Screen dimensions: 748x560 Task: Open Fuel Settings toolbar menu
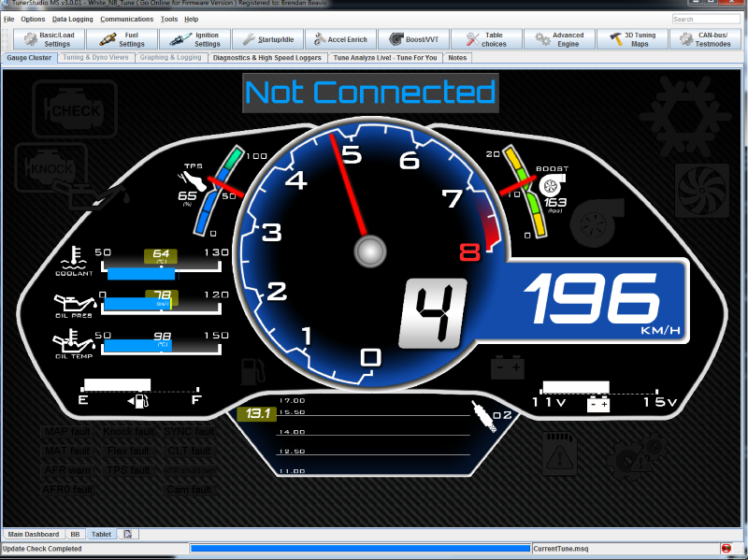tap(121, 39)
